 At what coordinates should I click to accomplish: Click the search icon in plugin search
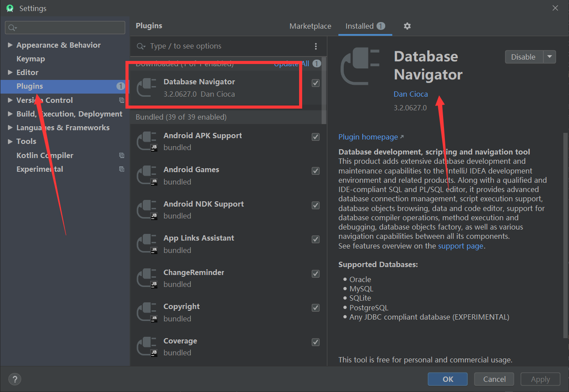[141, 46]
